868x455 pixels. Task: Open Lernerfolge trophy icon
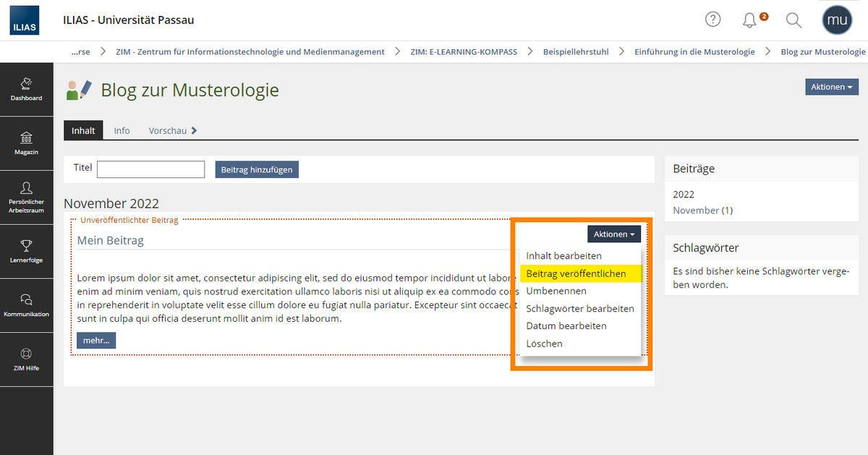pos(26,251)
